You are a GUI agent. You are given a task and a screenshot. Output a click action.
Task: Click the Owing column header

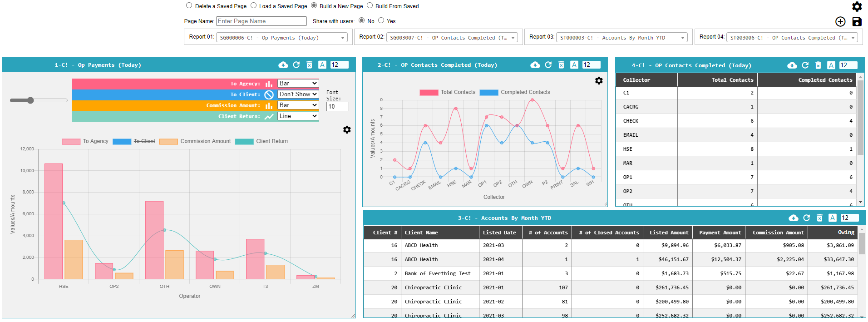(833, 233)
